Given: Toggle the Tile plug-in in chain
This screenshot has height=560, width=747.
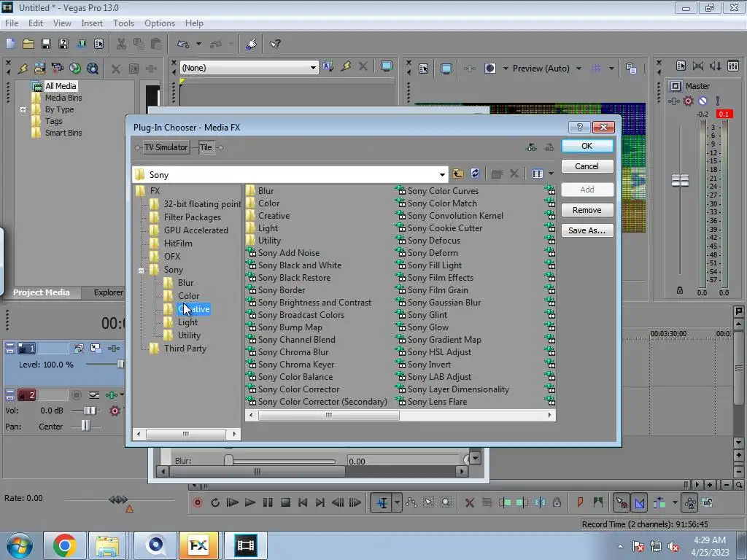Looking at the screenshot, I should pyautogui.click(x=206, y=147).
